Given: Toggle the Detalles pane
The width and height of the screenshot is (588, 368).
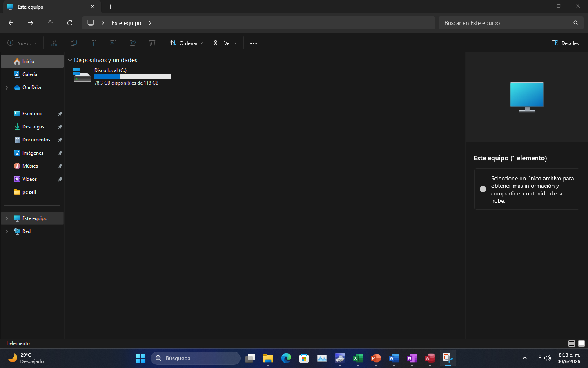Looking at the screenshot, I should click(565, 43).
